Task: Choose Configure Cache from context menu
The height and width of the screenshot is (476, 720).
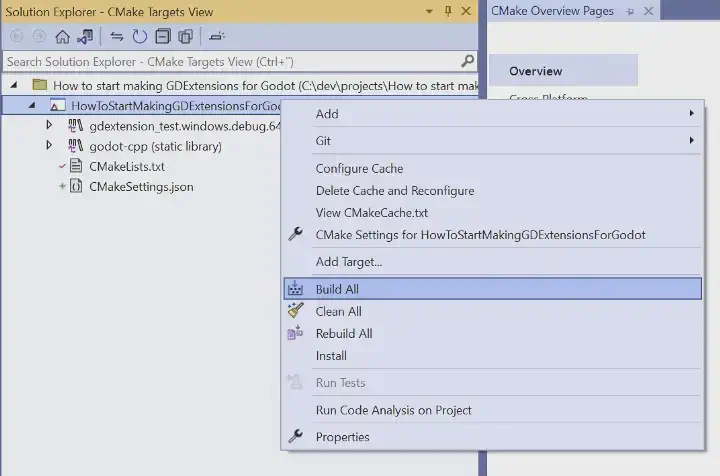Action: coord(493,168)
